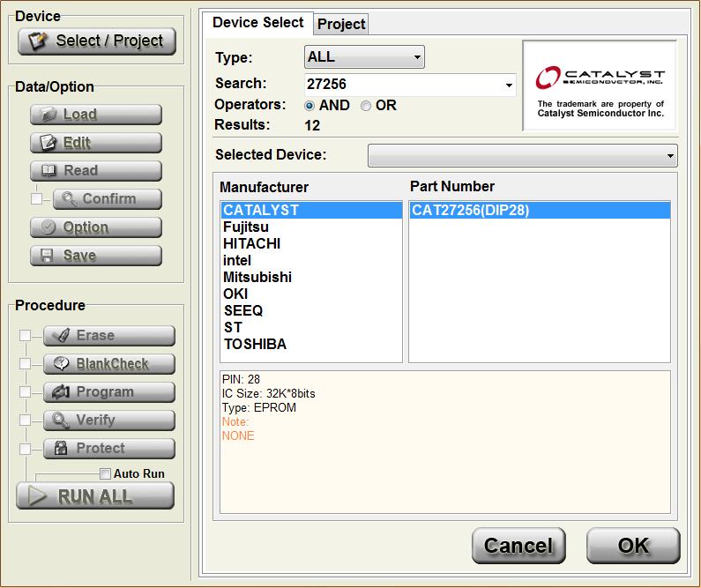701x588 pixels.
Task: Click the Cancel button
Action: [x=518, y=546]
